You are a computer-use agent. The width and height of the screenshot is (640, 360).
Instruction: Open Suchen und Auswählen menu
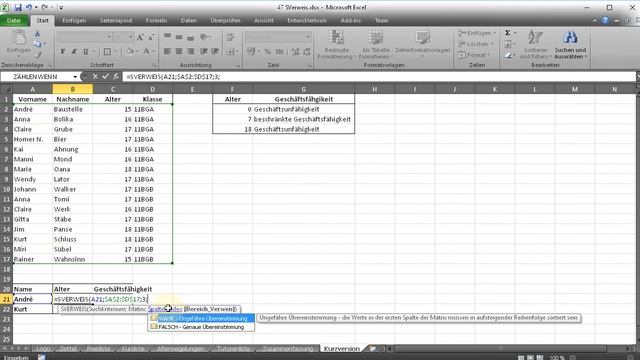(570, 44)
